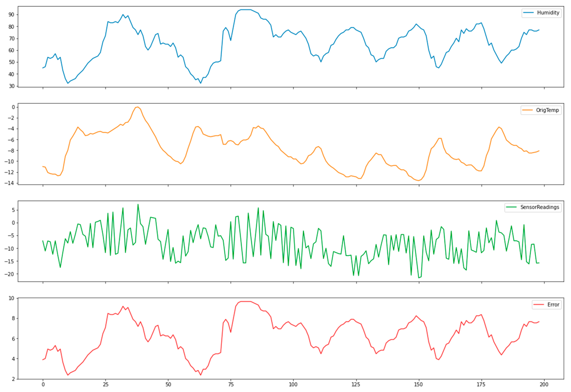The image size is (571, 392).
Task: Click the 90 tick on Humidity y-axis
Action: [11, 15]
